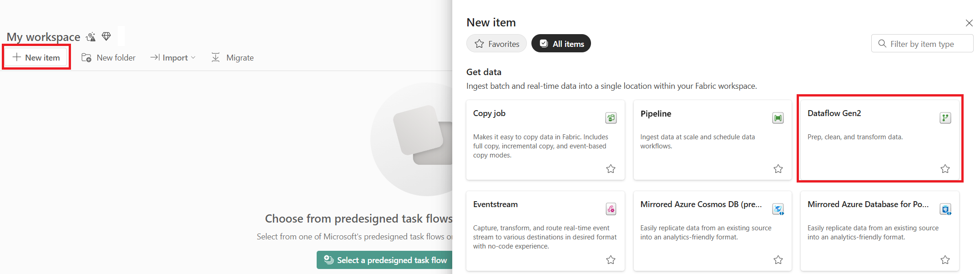Click the New item button
The width and height of the screenshot is (980, 274).
(x=36, y=57)
